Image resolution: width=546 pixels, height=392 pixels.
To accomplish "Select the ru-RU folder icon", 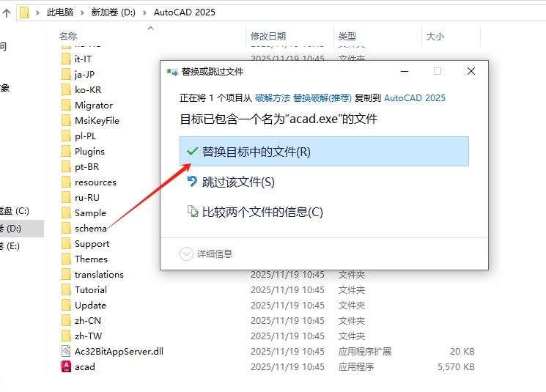I will (x=66, y=197).
